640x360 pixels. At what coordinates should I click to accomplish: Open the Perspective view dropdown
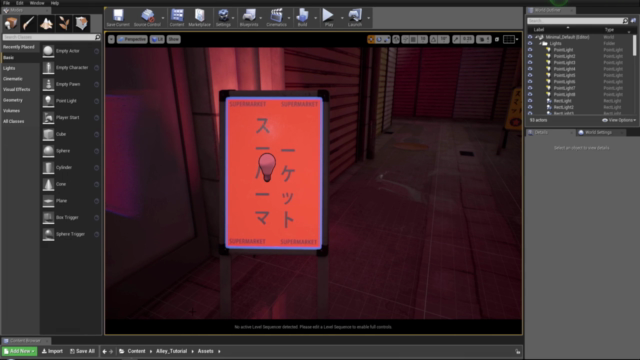[132, 39]
